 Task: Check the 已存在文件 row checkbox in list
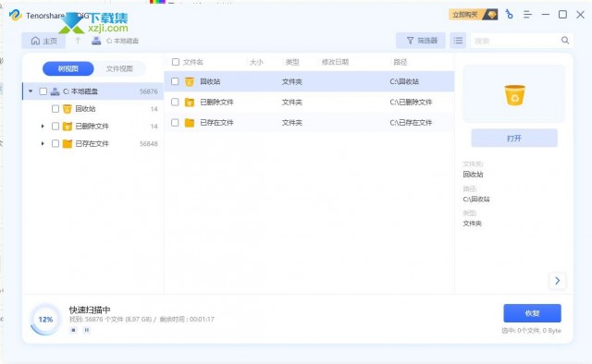[175, 123]
